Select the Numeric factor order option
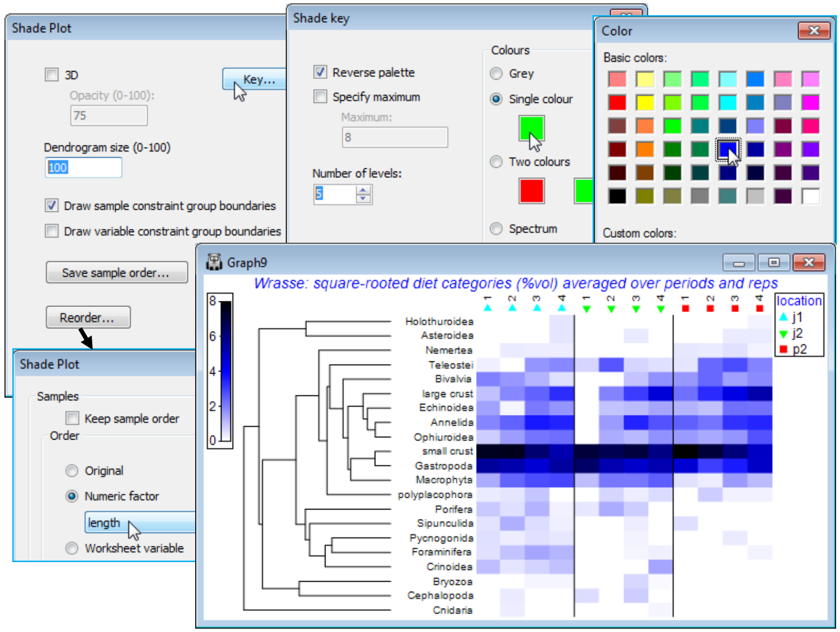 (72, 496)
